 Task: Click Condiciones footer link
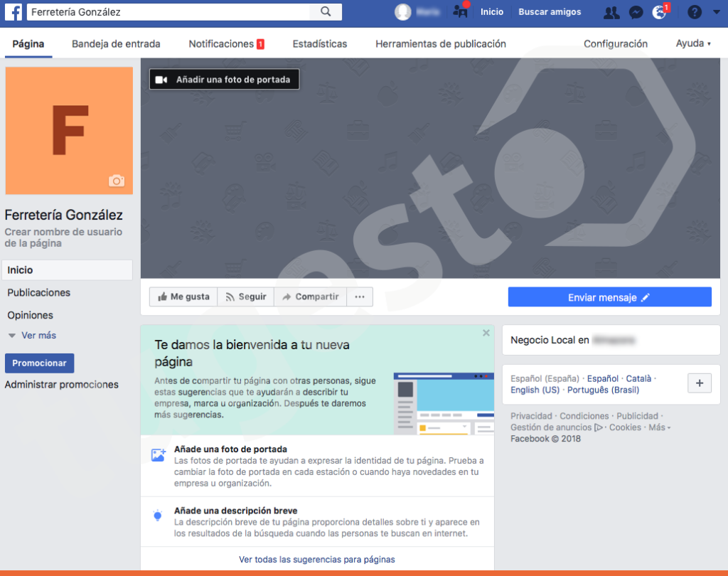(x=584, y=416)
